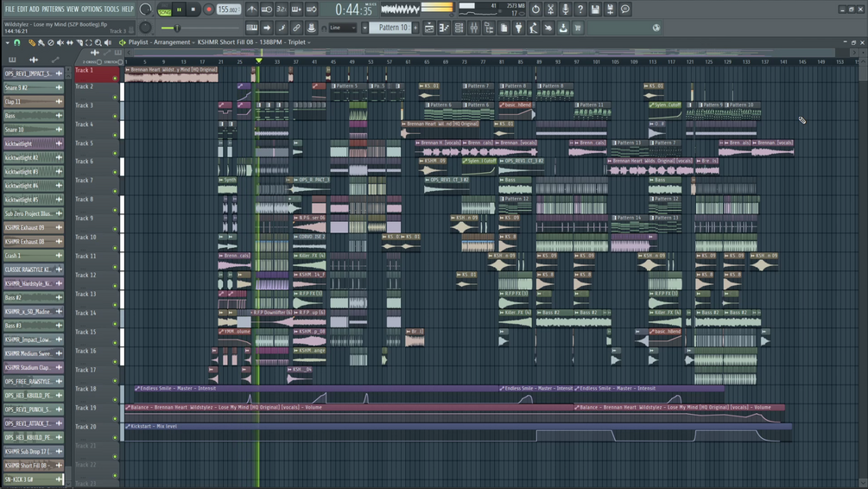
Task: Click the save project floppy icon
Action: (x=595, y=10)
